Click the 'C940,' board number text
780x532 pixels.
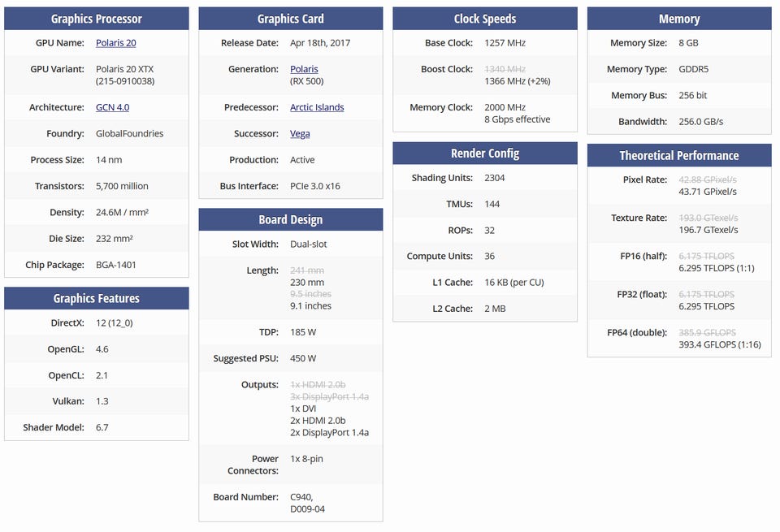pyautogui.click(x=301, y=497)
